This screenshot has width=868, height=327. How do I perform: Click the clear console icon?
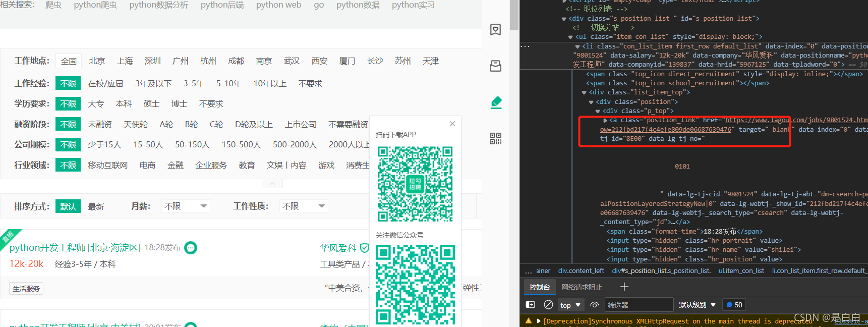548,305
